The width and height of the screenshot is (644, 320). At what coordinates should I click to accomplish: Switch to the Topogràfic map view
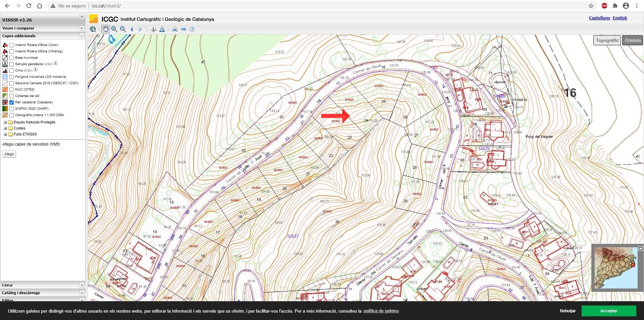607,40
